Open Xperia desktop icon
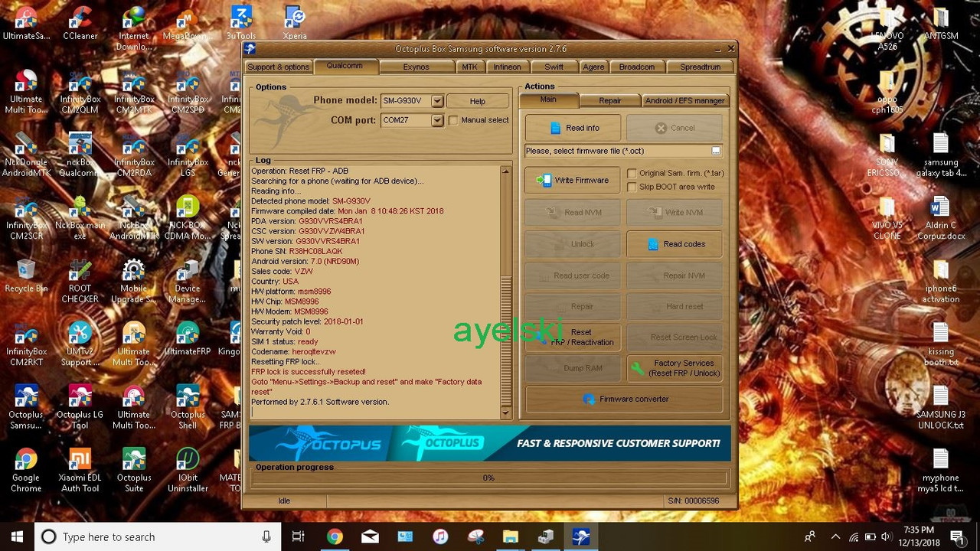Viewport: 980px width, 551px height. coord(295,23)
